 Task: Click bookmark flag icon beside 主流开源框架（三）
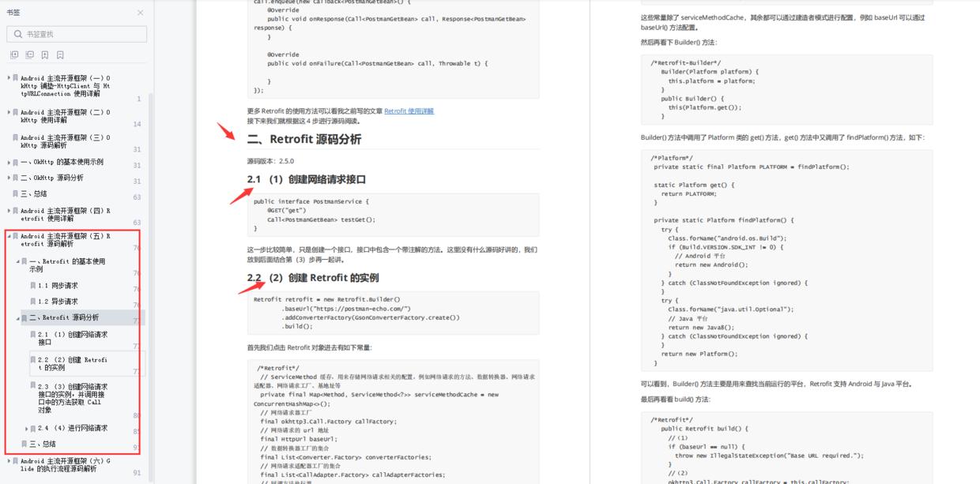pyautogui.click(x=16, y=137)
